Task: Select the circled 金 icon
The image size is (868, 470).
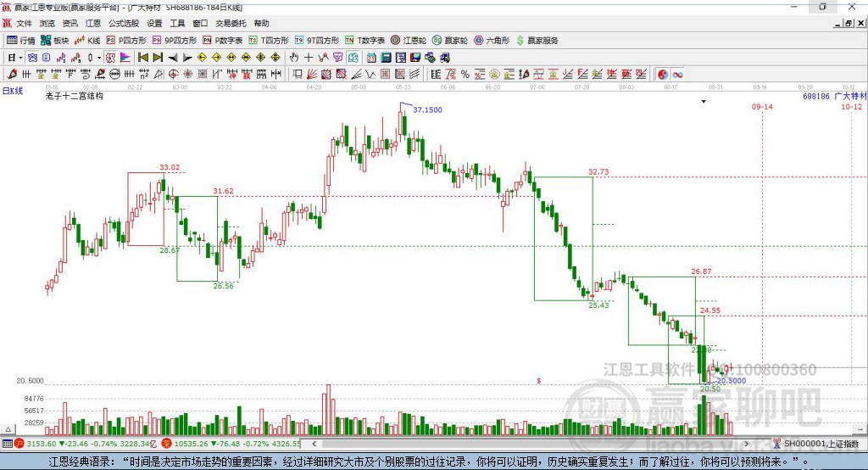Action: 494,75
